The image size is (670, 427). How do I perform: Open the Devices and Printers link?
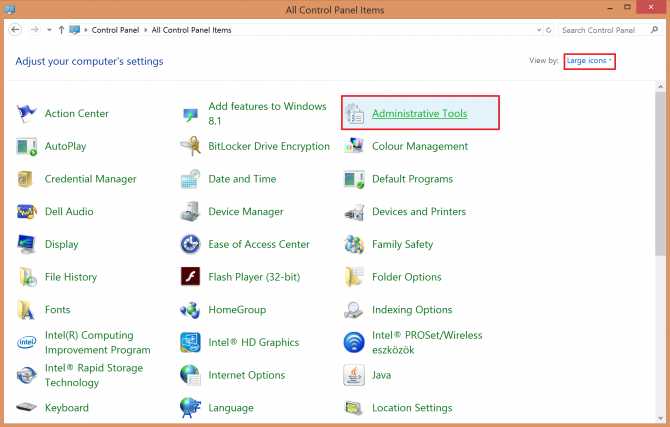point(419,212)
